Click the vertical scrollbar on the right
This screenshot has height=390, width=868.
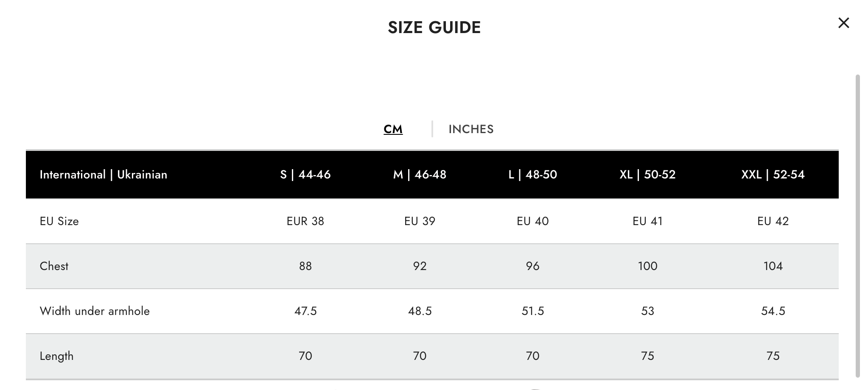pos(858,226)
